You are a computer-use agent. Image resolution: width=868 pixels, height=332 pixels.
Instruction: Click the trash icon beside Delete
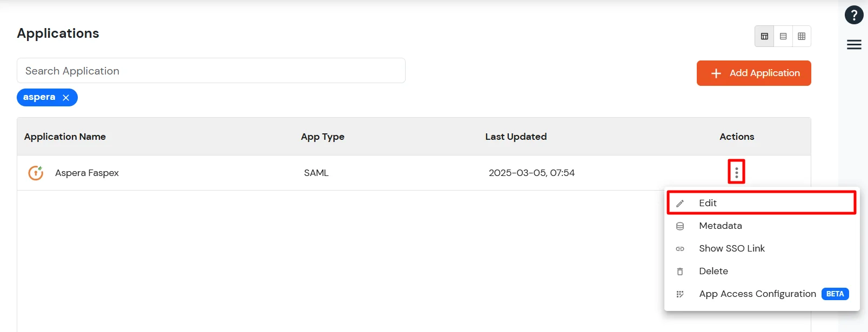pyautogui.click(x=680, y=272)
